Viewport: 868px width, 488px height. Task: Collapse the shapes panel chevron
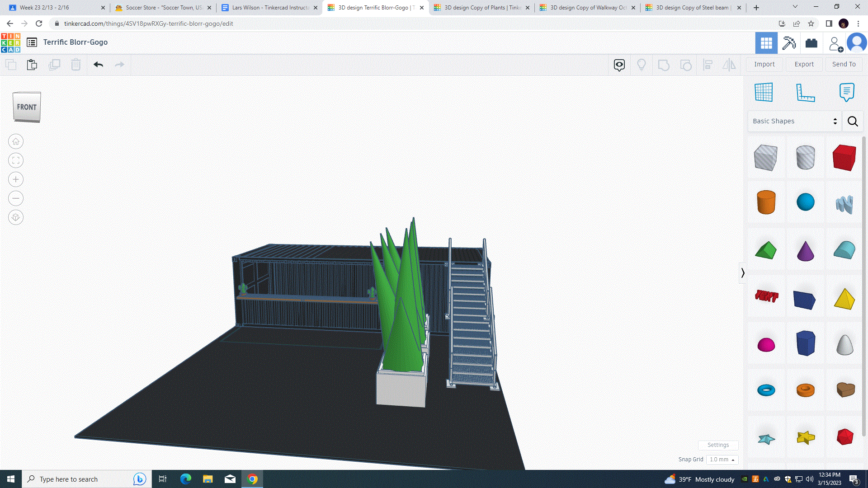[742, 273]
